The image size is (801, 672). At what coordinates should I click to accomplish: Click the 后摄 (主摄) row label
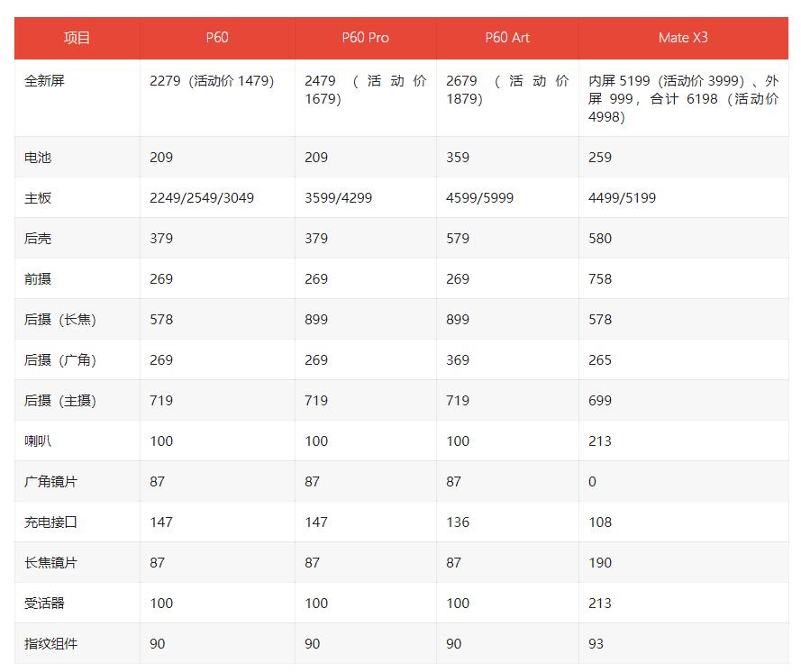[x=60, y=400]
